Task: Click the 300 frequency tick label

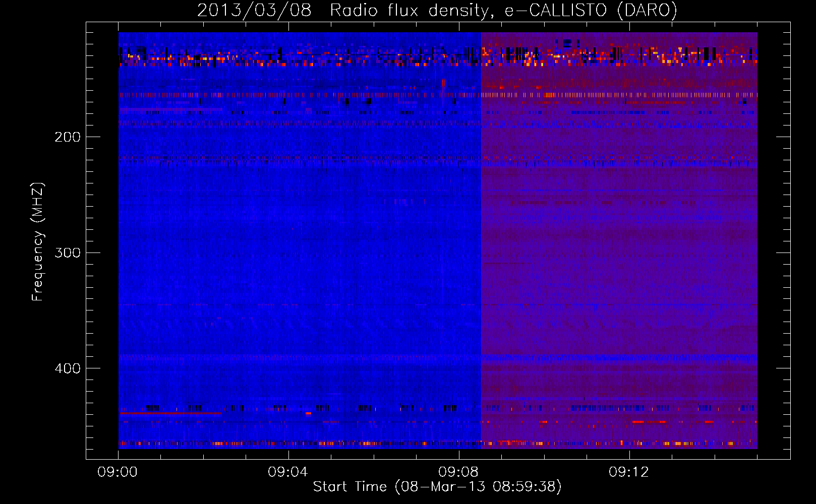Action: tap(68, 253)
